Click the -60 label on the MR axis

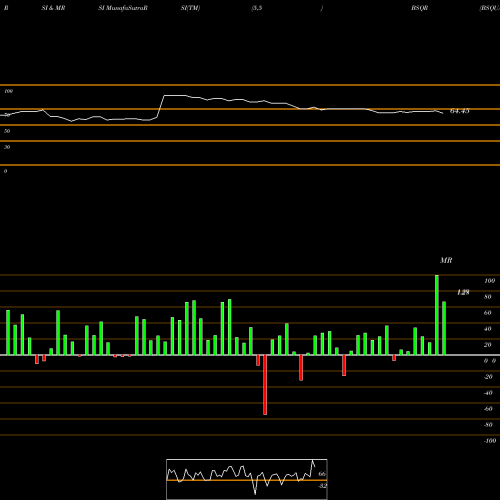(488, 409)
